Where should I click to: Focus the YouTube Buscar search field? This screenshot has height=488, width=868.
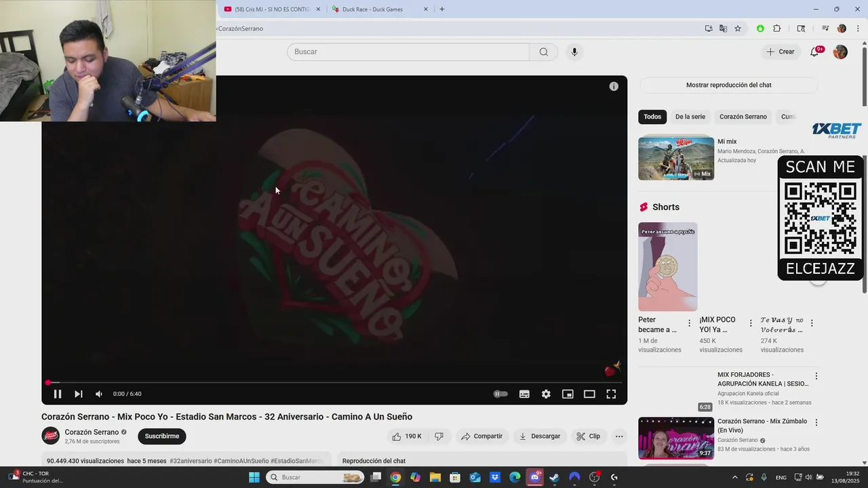[408, 52]
